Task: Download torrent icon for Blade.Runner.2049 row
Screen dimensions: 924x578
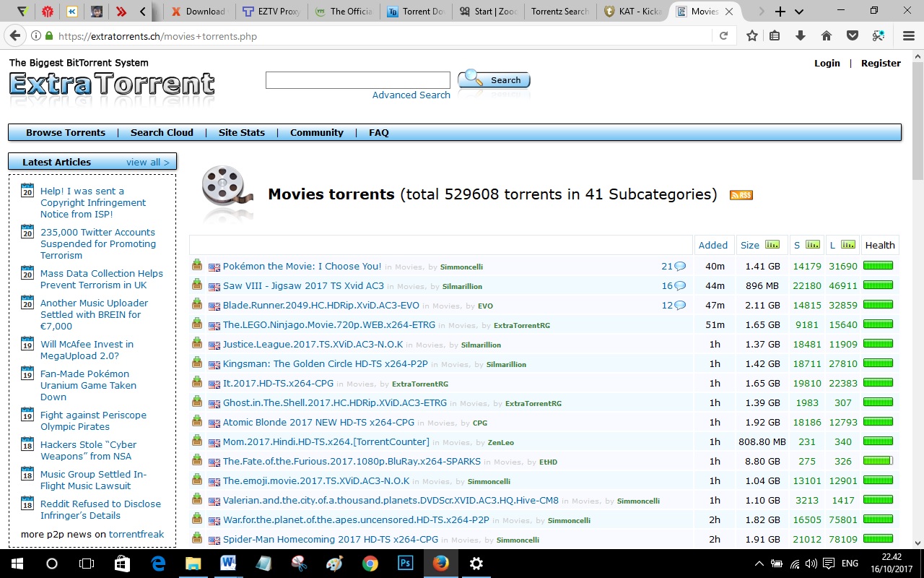Action: (197, 304)
